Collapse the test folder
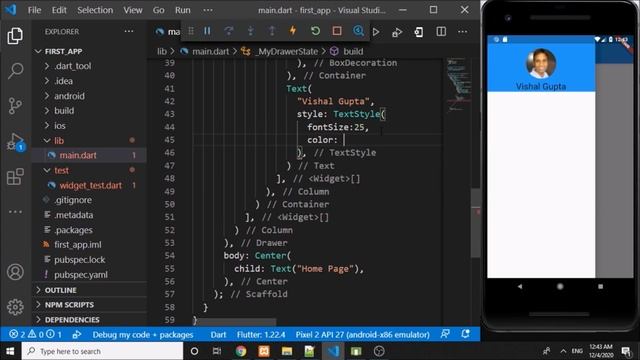The height and width of the screenshot is (360, 640). [x=89, y=170]
